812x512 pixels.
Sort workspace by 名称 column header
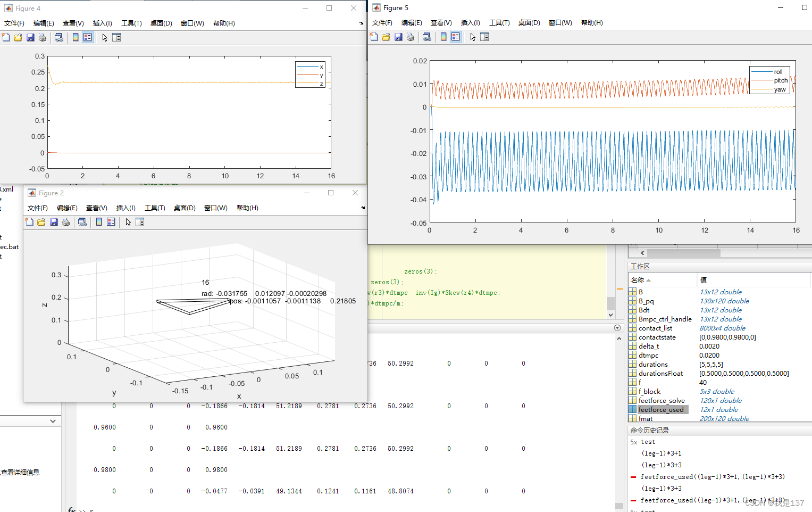click(663, 280)
